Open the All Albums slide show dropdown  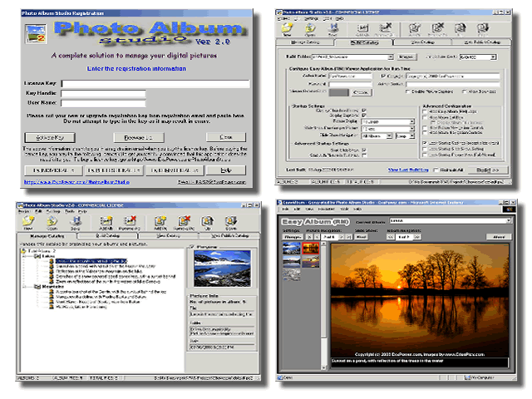tap(389, 135)
